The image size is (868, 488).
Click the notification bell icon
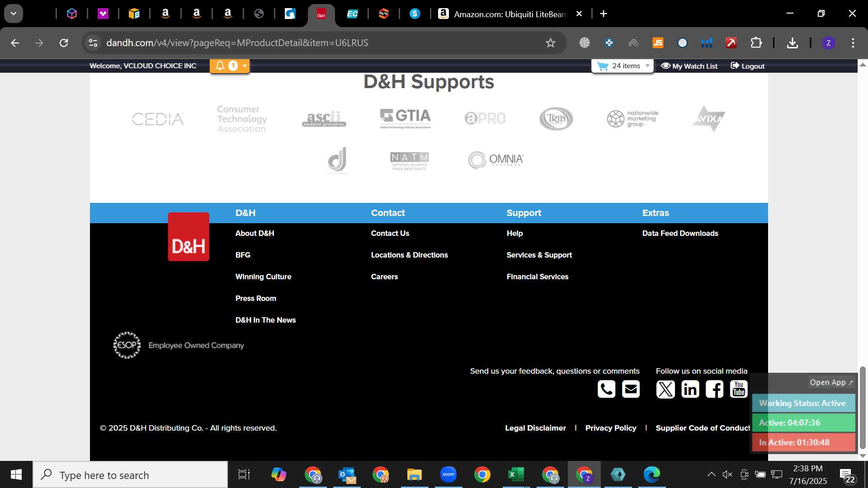coord(220,66)
